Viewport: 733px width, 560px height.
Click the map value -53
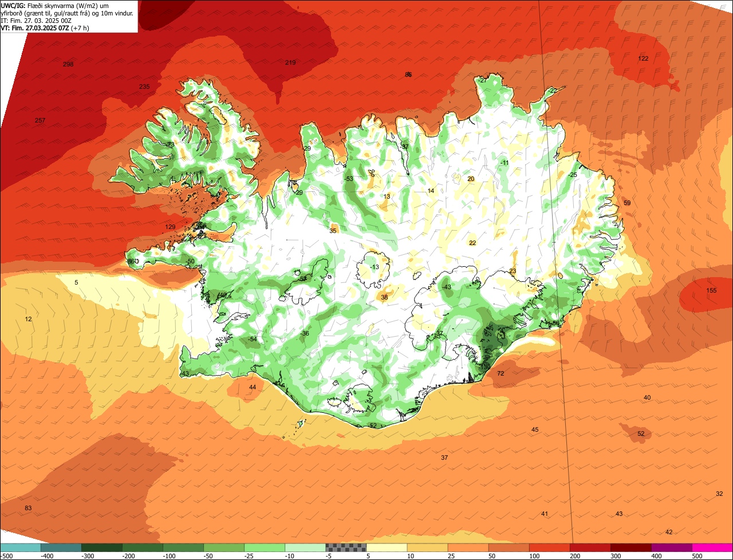[x=349, y=179]
